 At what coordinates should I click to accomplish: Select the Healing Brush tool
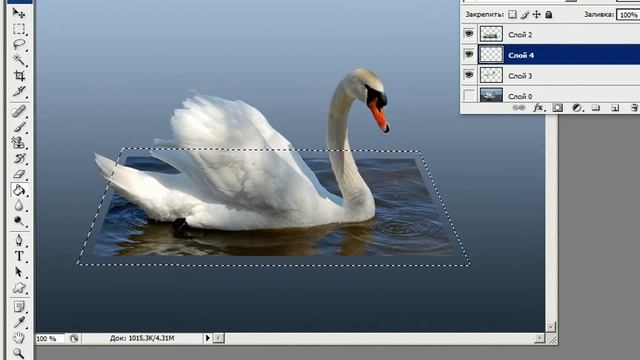point(19,111)
